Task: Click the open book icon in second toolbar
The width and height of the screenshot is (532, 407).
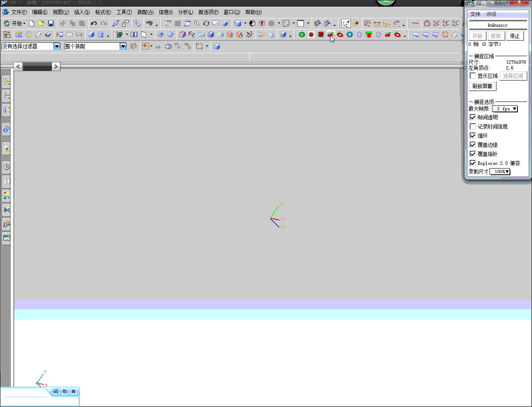Action: click(x=134, y=35)
